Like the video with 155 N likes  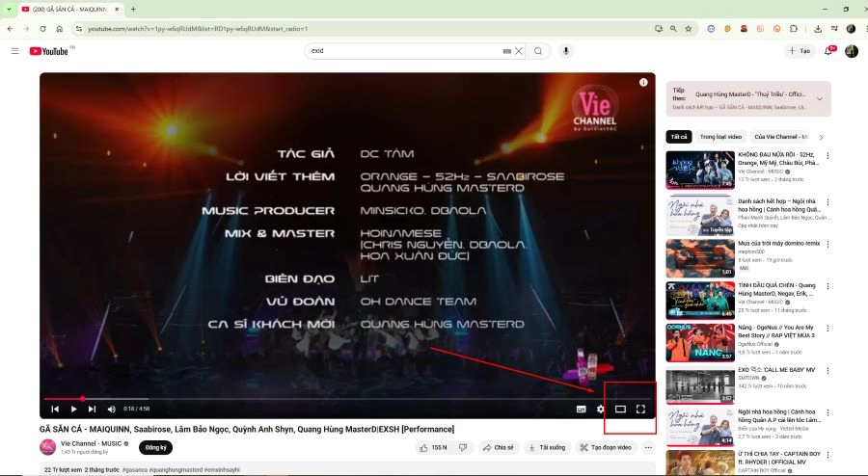pos(433,447)
